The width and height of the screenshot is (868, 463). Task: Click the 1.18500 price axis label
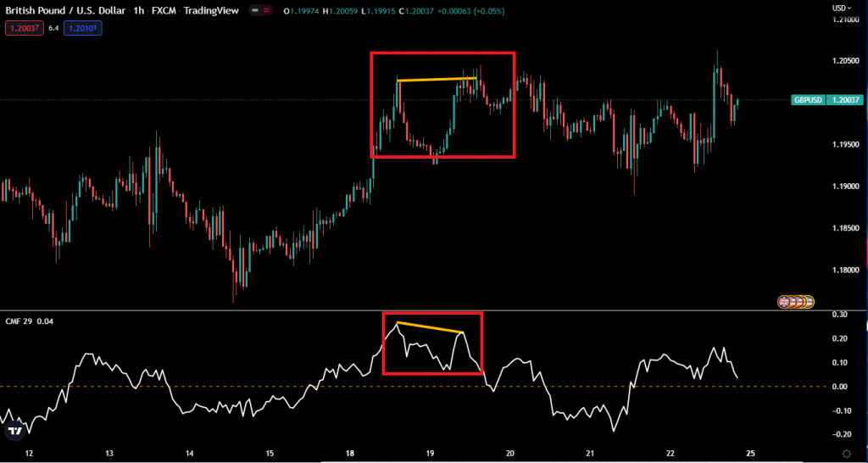(x=848, y=228)
